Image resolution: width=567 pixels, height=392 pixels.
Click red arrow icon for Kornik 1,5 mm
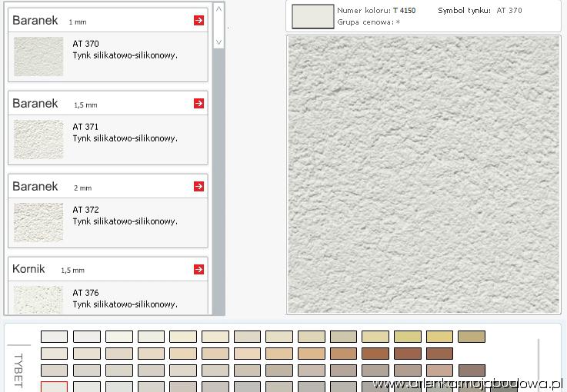coord(199,269)
